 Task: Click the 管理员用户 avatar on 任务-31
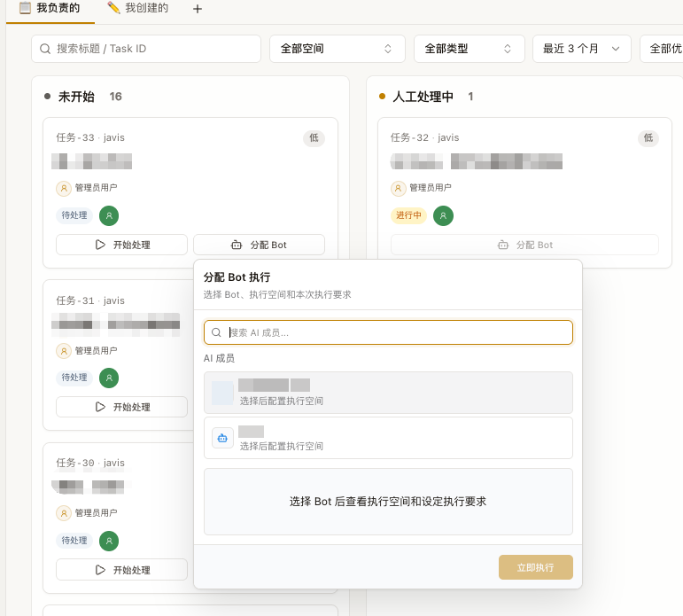(x=64, y=351)
